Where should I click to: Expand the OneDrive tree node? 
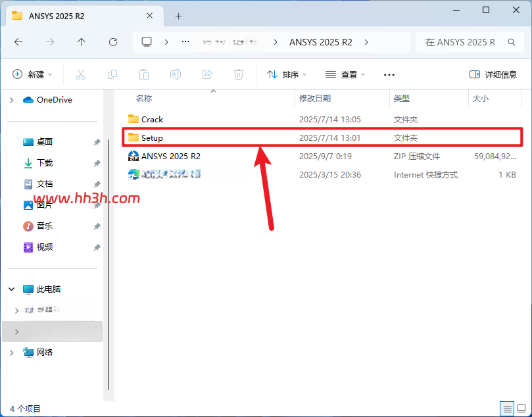click(12, 100)
